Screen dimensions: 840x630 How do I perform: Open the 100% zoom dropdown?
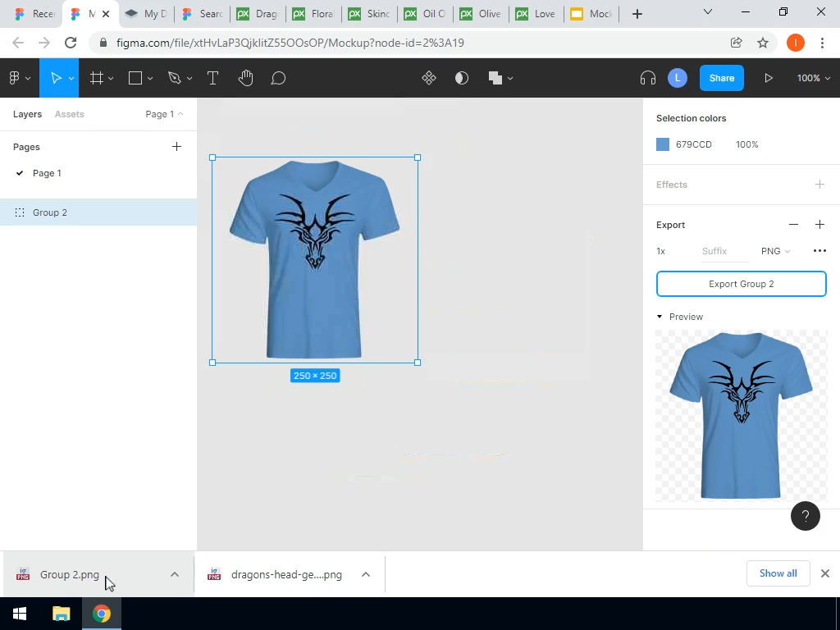(813, 78)
